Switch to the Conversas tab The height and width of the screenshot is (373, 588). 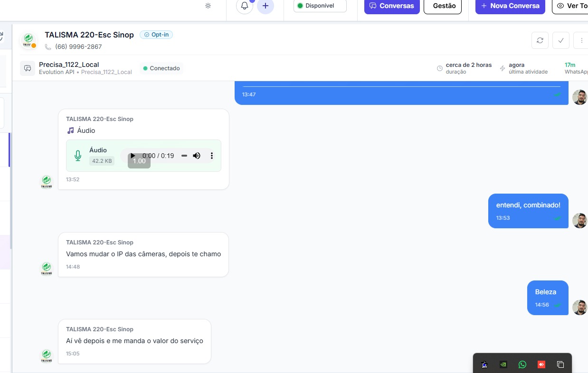click(392, 6)
